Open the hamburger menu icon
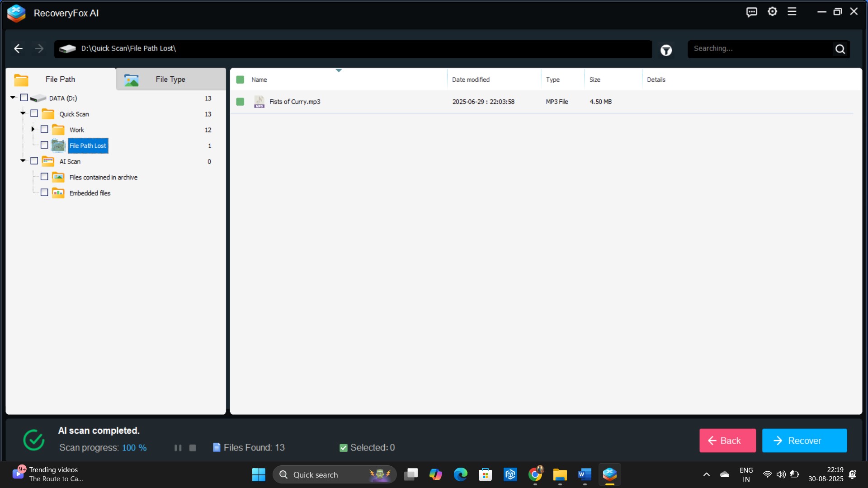The image size is (868, 488). point(792,12)
